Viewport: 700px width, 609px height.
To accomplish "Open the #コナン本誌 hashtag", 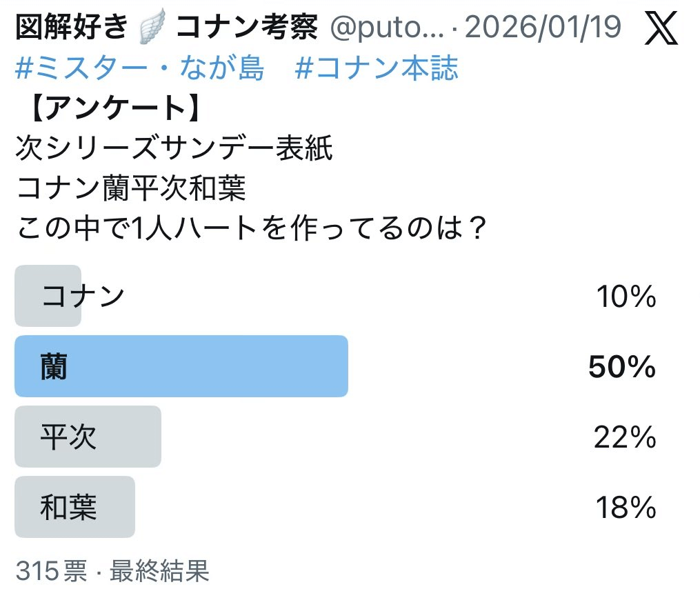I will click(377, 69).
